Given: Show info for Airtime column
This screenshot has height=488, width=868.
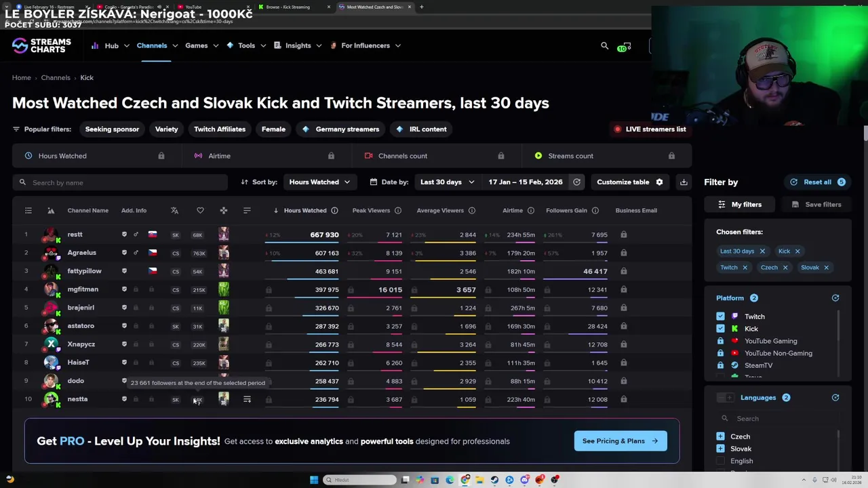Looking at the screenshot, I should [531, 211].
